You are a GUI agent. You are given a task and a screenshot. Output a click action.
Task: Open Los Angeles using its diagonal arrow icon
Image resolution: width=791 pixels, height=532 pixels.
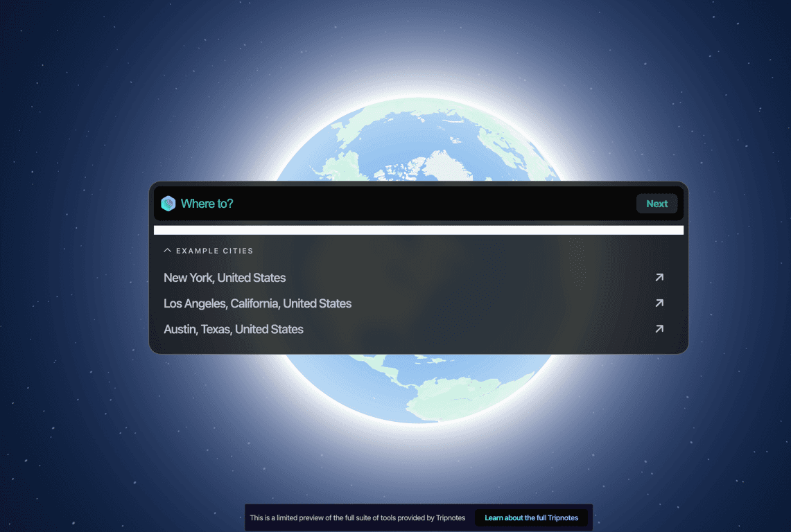(659, 303)
